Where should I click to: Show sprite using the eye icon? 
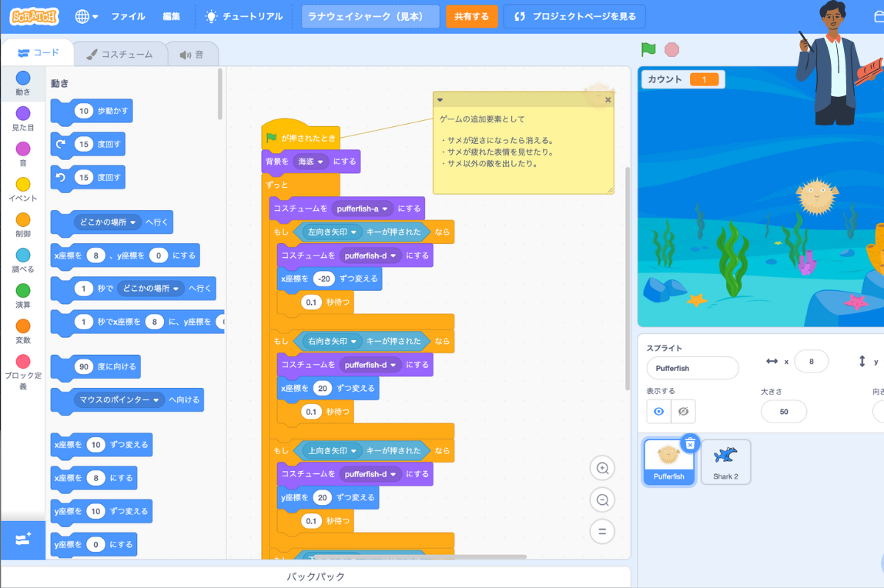[658, 412]
